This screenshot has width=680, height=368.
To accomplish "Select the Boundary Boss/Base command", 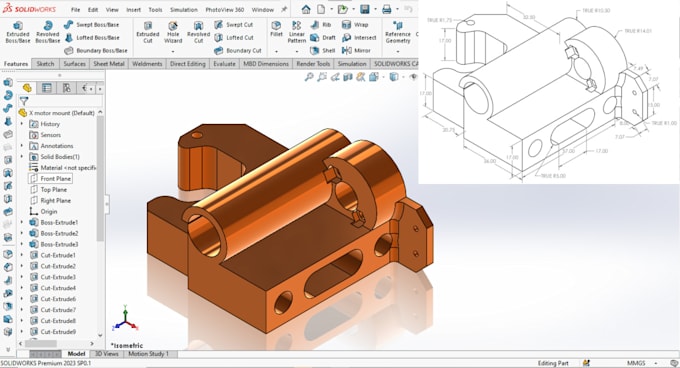I will pyautogui.click(x=96, y=51).
